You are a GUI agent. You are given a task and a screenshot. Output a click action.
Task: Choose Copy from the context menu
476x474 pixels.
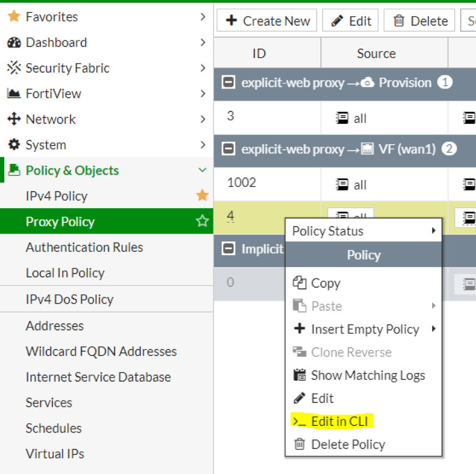coord(364,283)
